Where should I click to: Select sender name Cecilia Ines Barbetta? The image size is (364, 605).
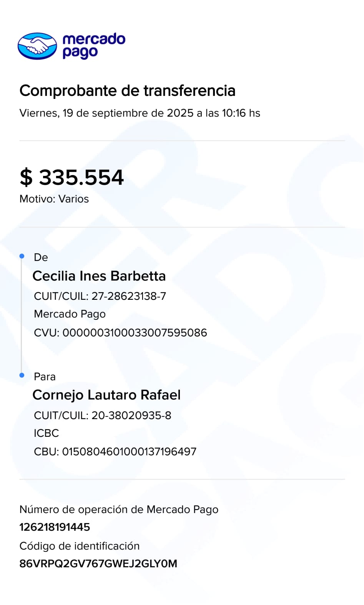99,276
